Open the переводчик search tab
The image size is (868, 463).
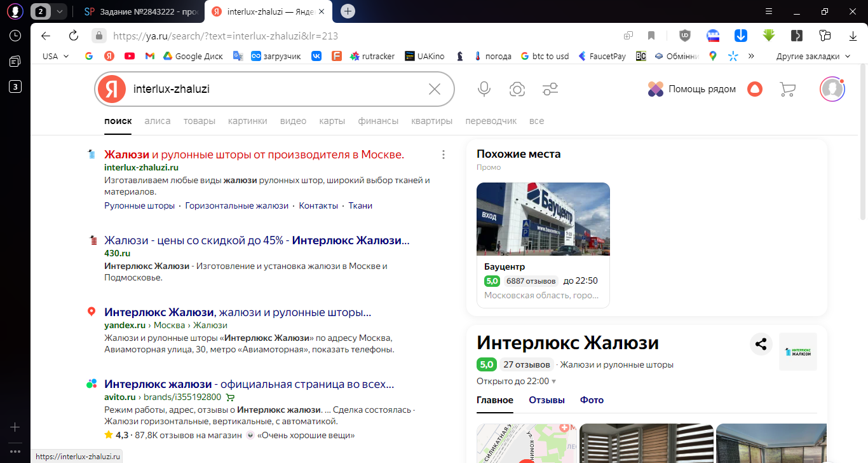coord(491,121)
